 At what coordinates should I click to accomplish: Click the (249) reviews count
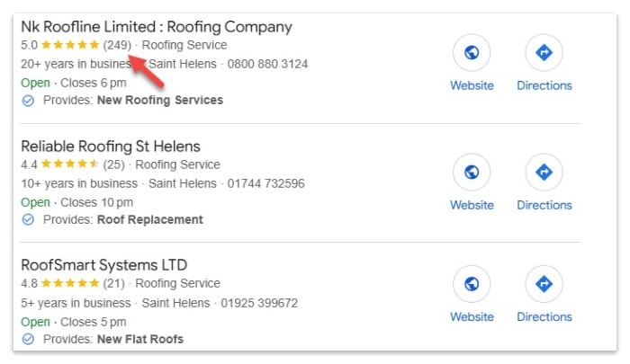click(x=117, y=45)
